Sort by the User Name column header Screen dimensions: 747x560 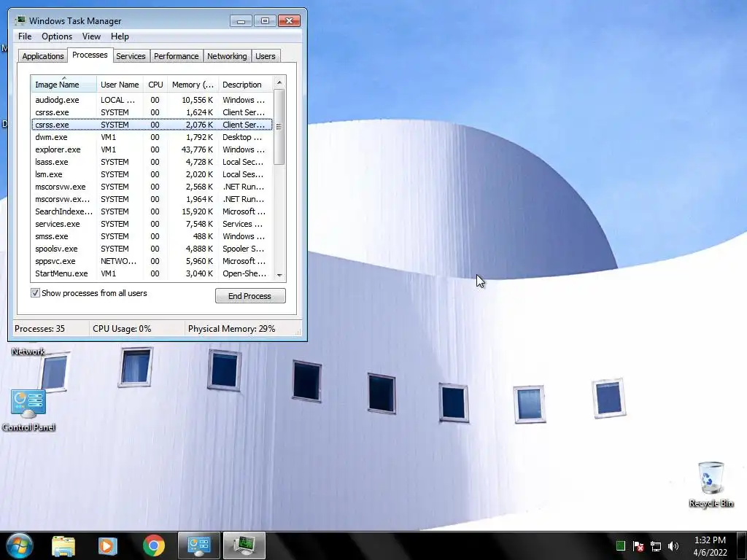point(120,85)
